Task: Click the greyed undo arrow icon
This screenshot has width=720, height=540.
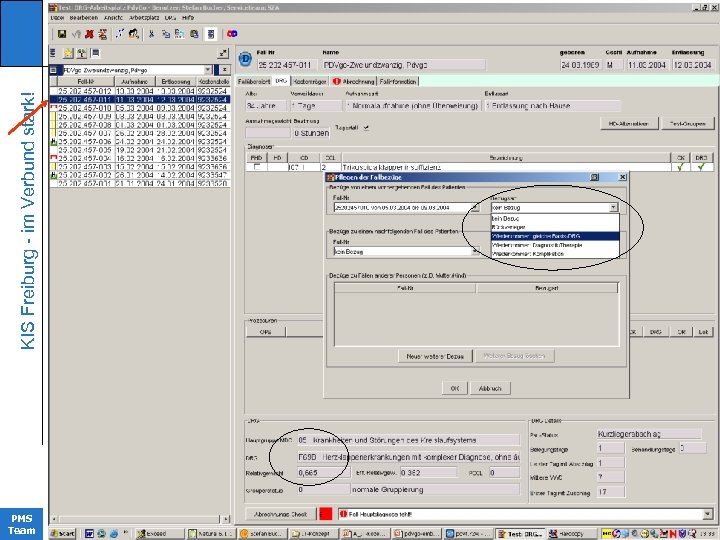Action: pos(76,34)
